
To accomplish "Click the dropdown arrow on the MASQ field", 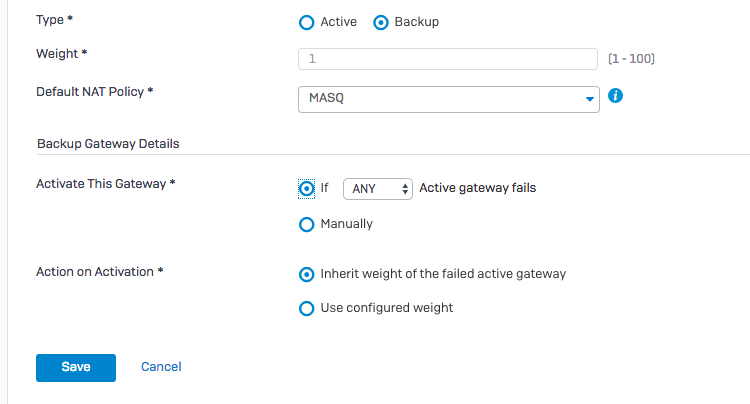I will coord(590,99).
